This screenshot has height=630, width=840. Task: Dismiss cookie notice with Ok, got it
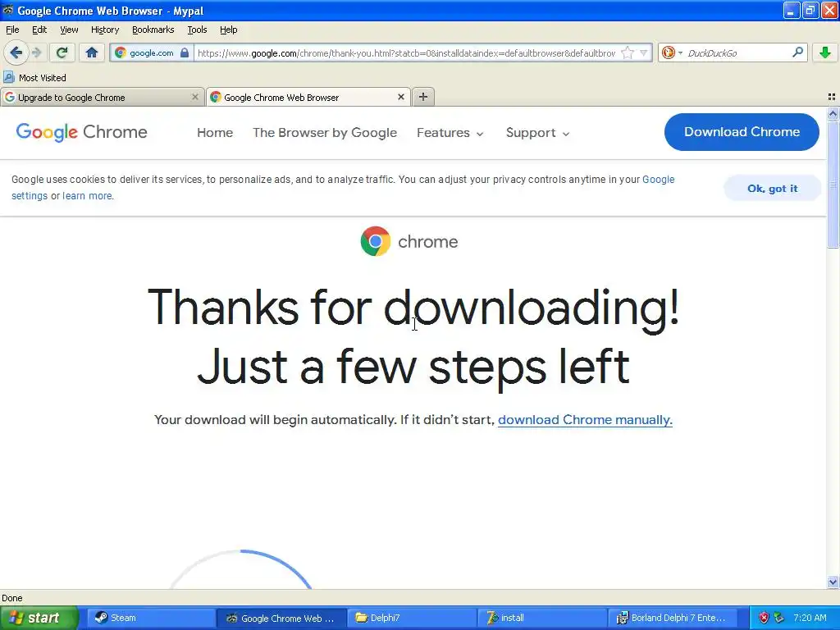coord(772,188)
